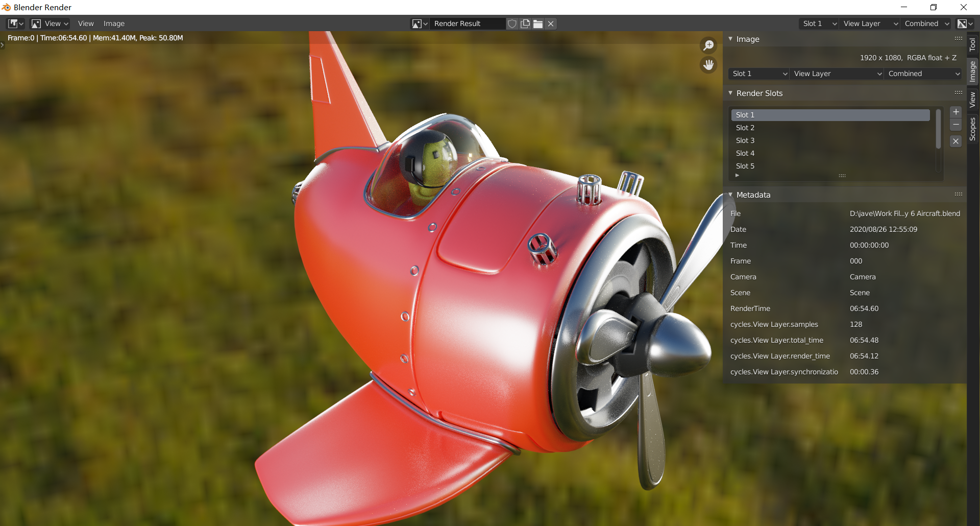The image size is (980, 526).
Task: Click the render slots list scrollbar
Action: tap(938, 129)
